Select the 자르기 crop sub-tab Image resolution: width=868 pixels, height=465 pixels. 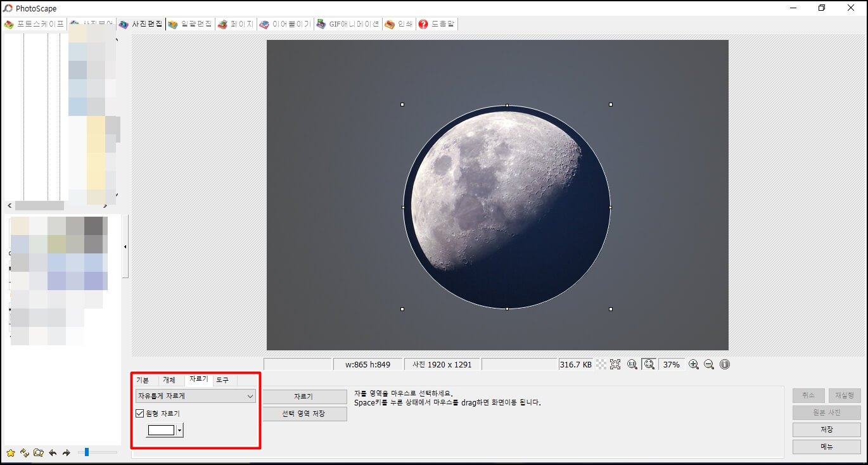coord(198,379)
